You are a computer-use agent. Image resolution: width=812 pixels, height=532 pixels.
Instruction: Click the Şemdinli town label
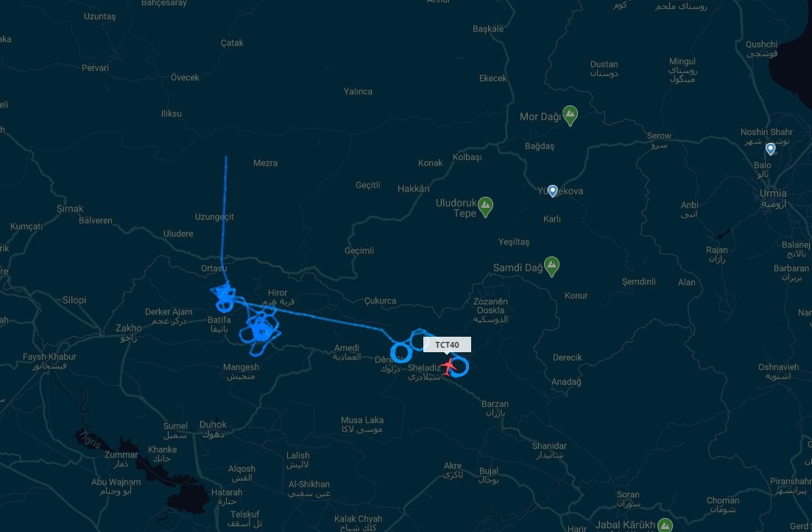638,281
